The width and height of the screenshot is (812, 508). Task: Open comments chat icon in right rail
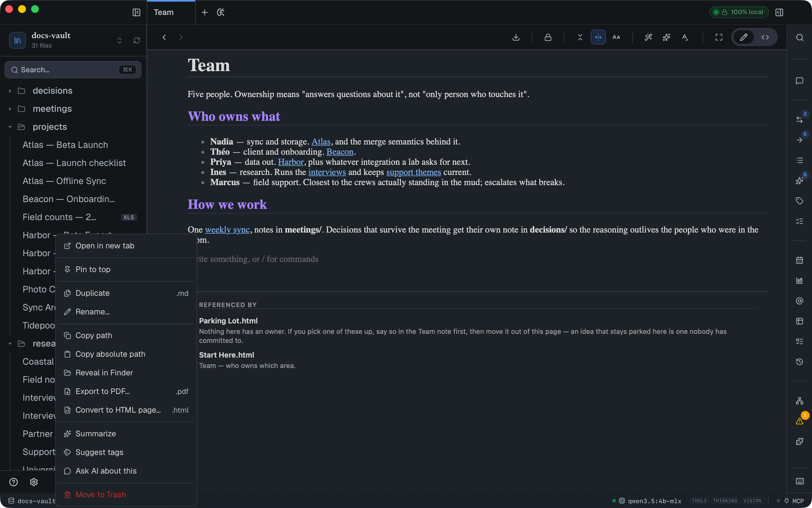(800, 81)
